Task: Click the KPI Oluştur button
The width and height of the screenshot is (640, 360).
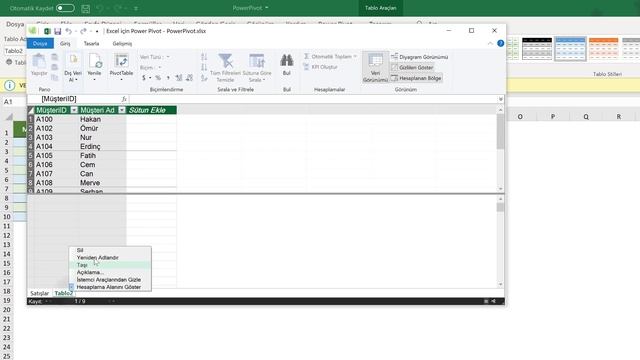Action: pyautogui.click(x=320, y=67)
